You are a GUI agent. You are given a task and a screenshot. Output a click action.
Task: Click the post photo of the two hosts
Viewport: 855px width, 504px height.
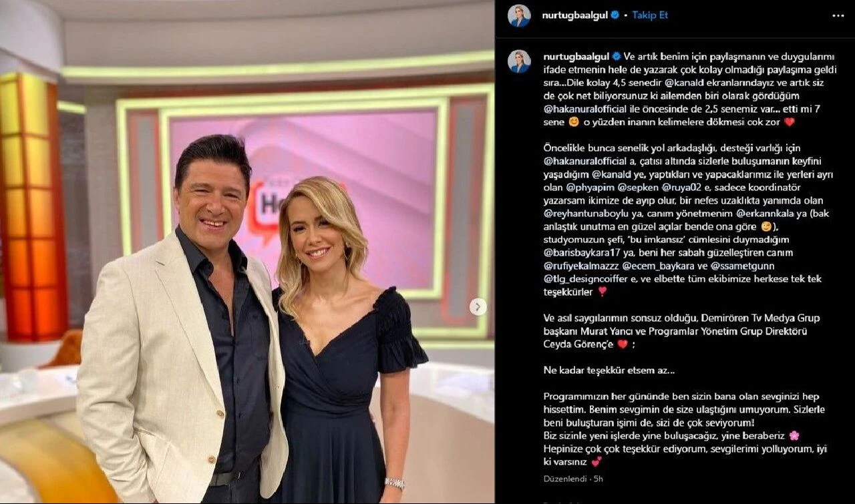[x=247, y=252]
